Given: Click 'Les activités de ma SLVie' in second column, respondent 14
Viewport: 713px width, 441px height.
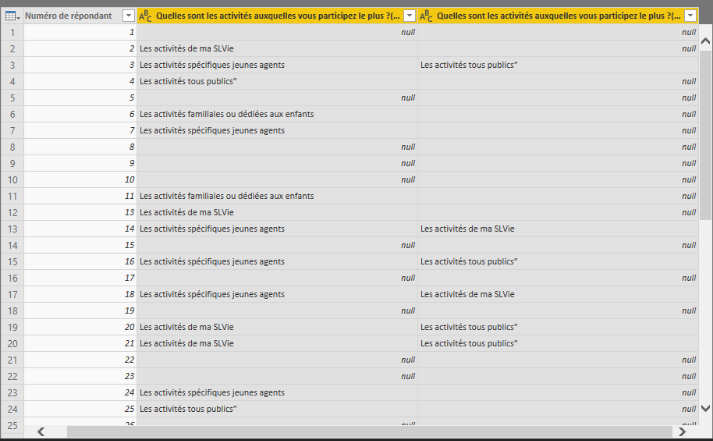Looking at the screenshot, I should click(x=467, y=229).
